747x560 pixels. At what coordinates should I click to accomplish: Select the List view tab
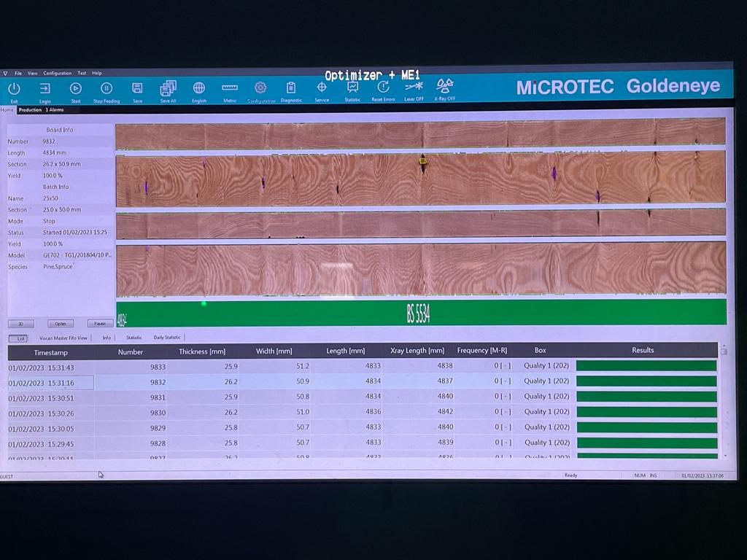[18, 338]
